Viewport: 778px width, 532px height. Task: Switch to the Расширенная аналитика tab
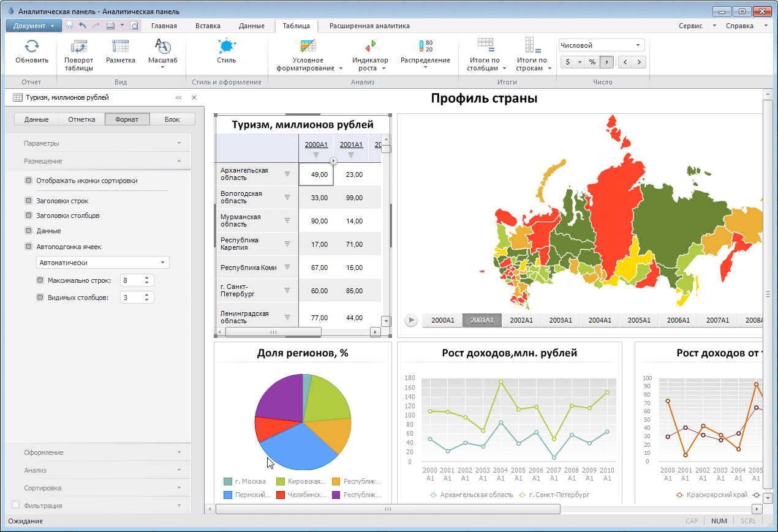tap(369, 26)
